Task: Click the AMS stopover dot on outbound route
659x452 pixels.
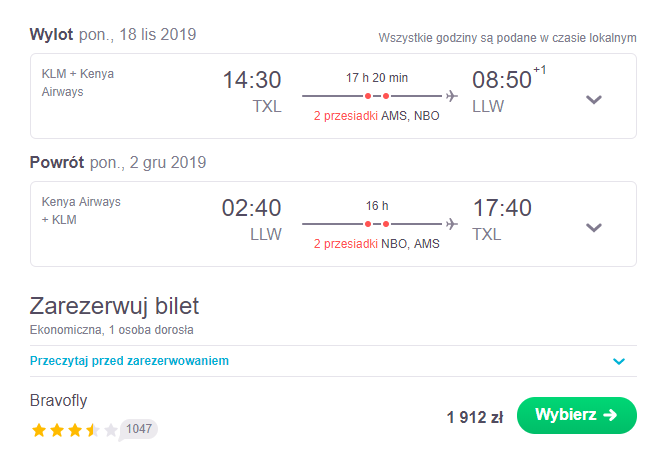Action: [368, 96]
